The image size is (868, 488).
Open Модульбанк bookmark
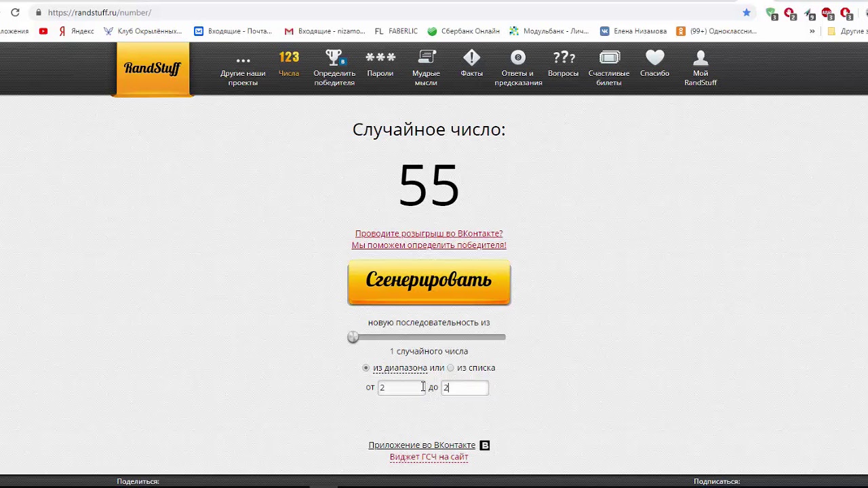(550, 31)
